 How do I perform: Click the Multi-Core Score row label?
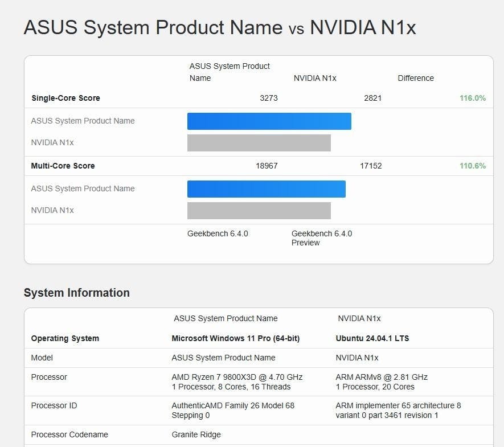(x=63, y=166)
